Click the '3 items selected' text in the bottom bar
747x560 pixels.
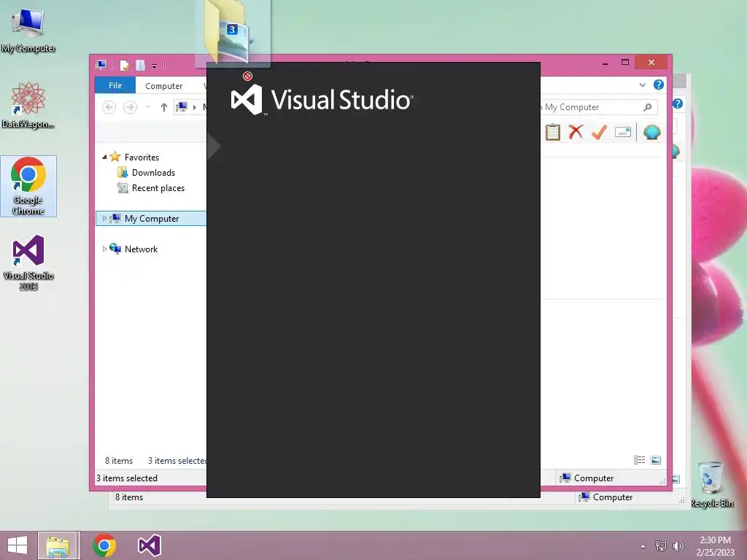click(127, 478)
